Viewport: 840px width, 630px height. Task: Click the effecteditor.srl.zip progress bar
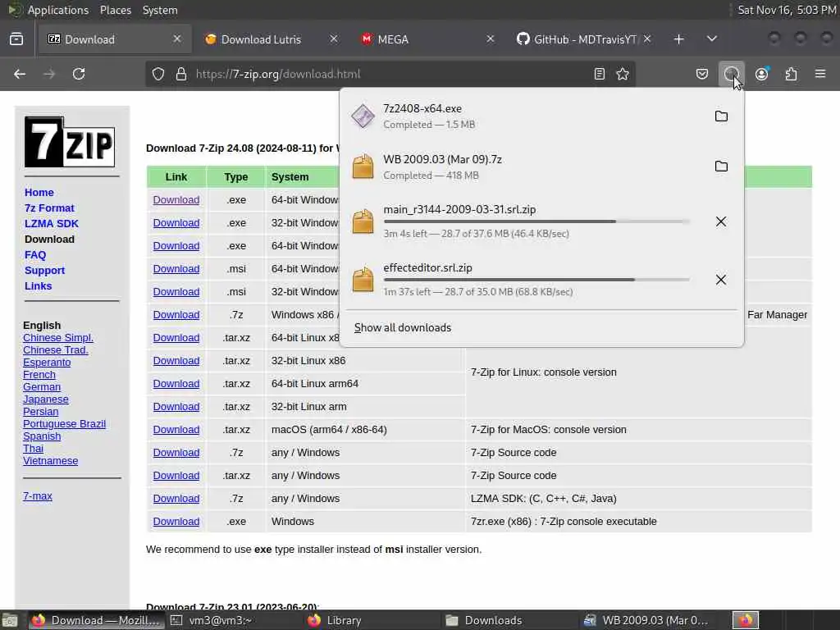click(x=536, y=280)
